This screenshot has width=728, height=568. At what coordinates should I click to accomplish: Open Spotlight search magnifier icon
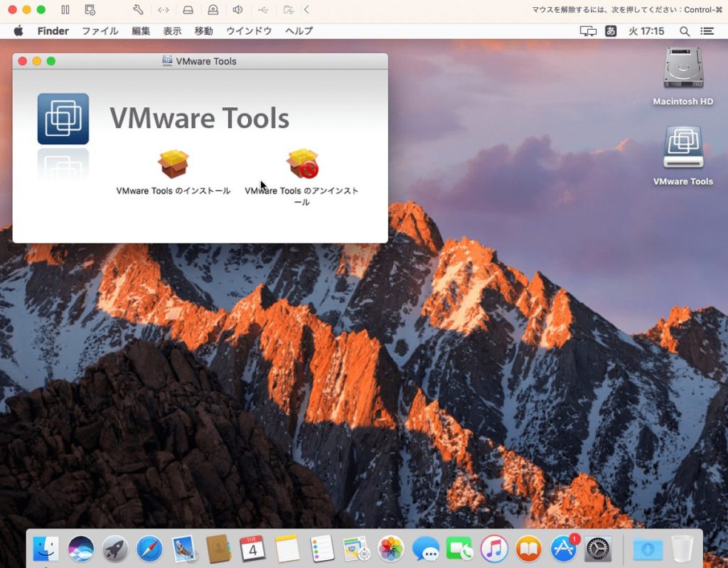point(685,31)
